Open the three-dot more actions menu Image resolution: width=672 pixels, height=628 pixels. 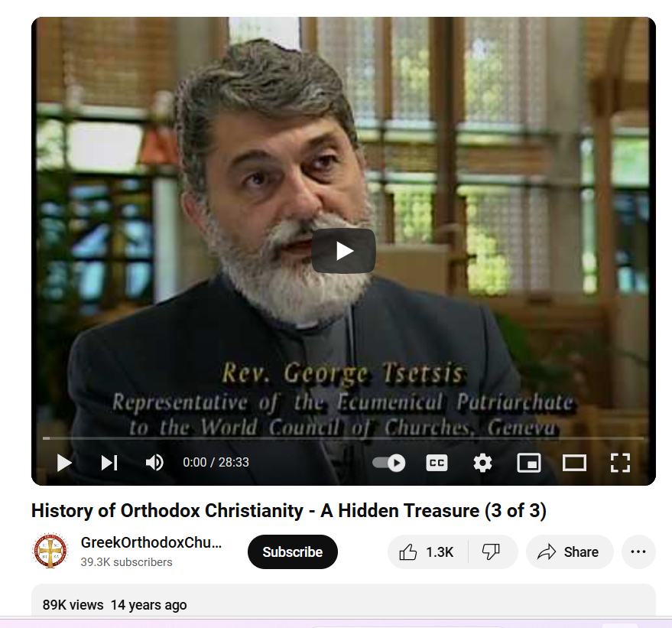(638, 552)
